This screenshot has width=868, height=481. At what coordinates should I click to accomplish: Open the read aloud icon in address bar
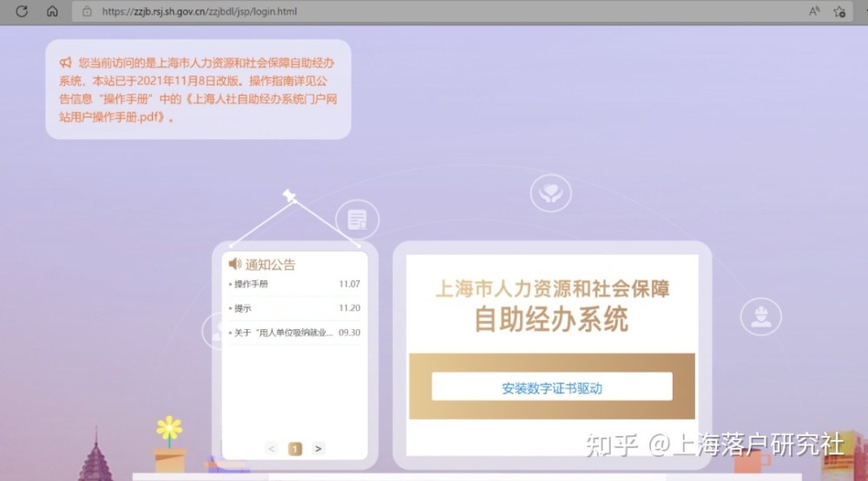[814, 11]
